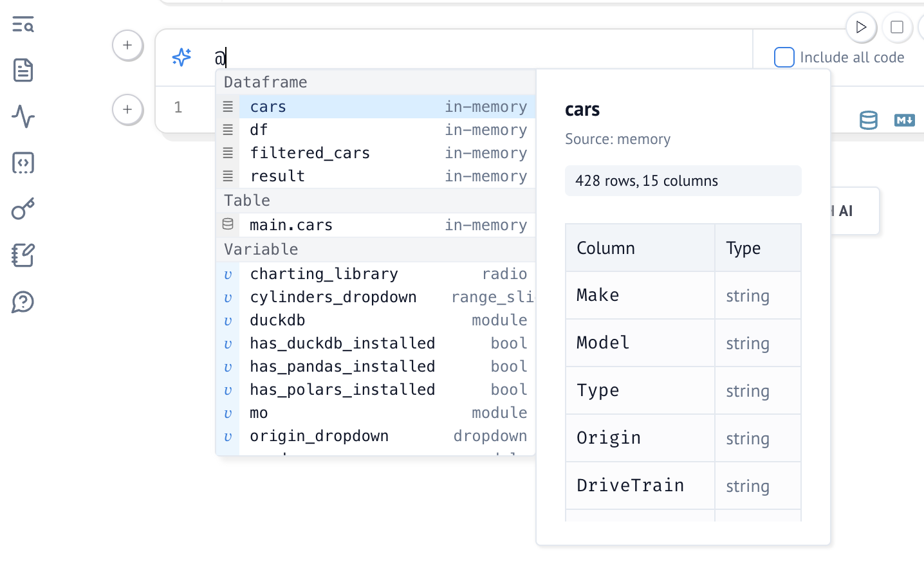Open the activity tracing panel icon
The height and width of the screenshot is (562, 924).
click(23, 116)
